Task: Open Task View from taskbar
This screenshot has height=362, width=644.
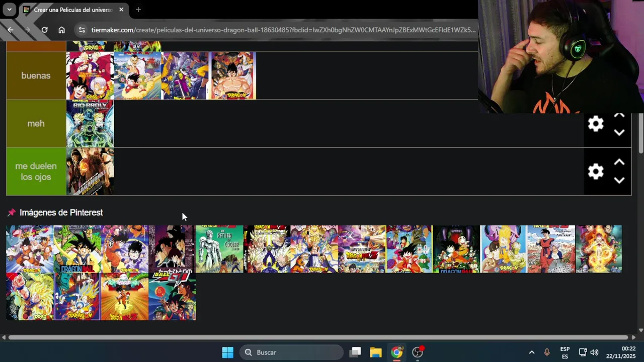Action: (x=355, y=352)
